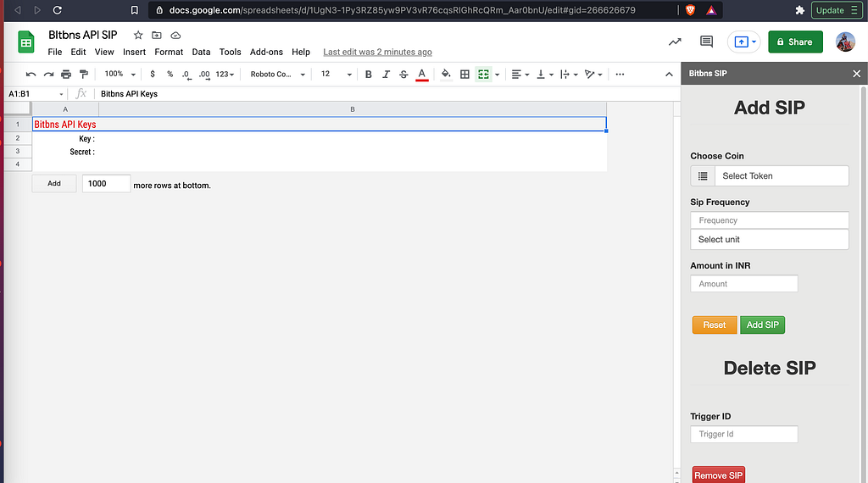Focus the Sip Frequency input field

point(770,220)
